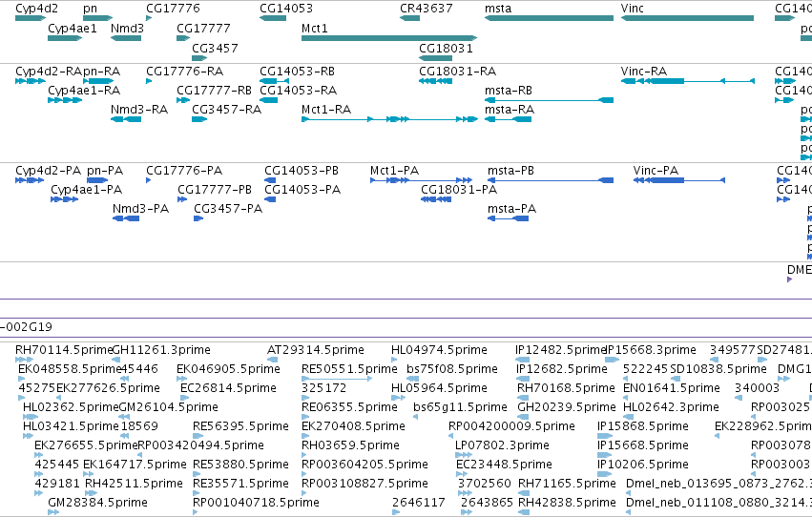
Task: Click the EC26814.5prime EST label
Action: click(228, 388)
